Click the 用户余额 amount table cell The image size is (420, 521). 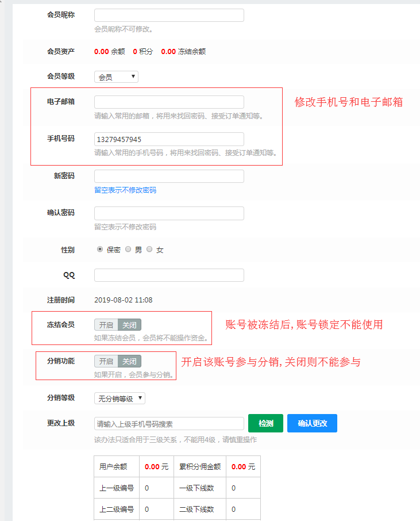coord(156,467)
